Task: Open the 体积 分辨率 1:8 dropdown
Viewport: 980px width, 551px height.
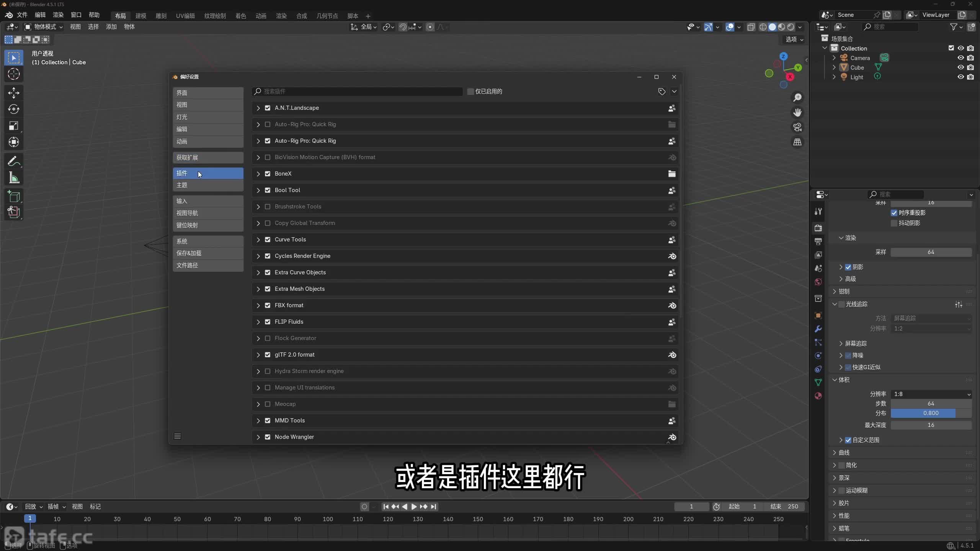Action: (x=931, y=394)
